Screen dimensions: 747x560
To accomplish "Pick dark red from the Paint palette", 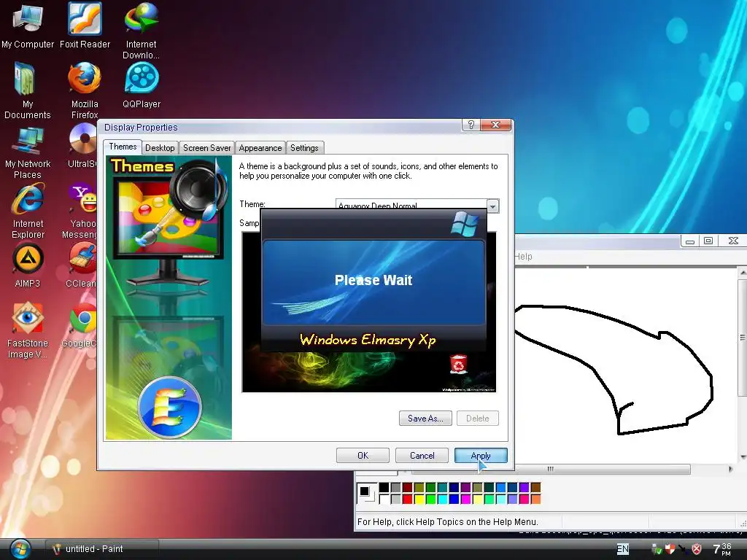I will (407, 488).
